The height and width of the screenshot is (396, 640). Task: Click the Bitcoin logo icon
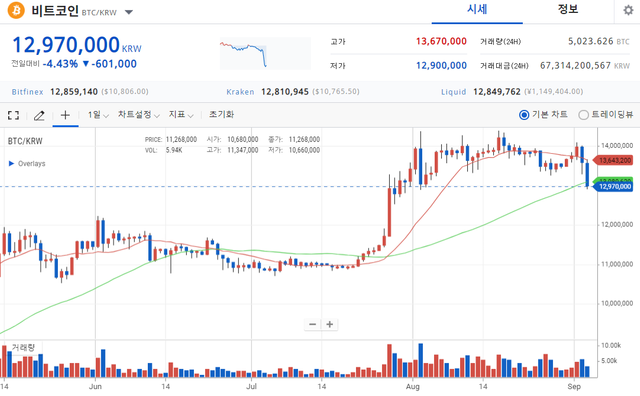point(16,10)
